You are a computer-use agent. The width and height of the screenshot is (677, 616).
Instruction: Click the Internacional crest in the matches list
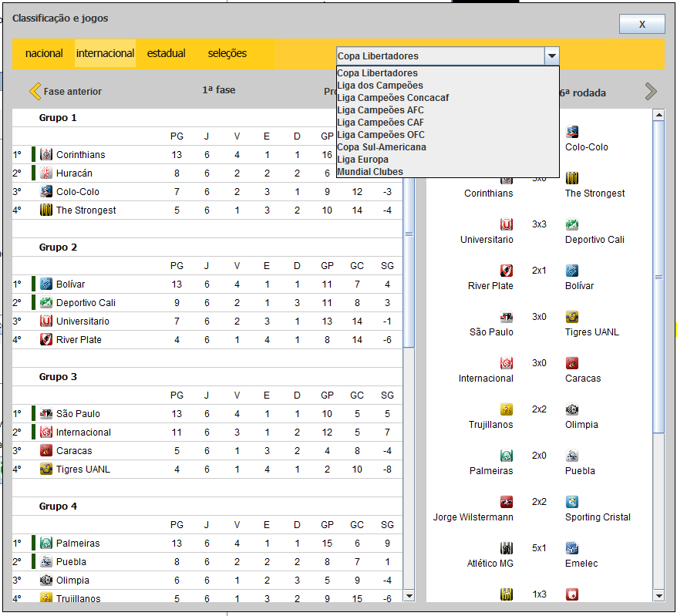(507, 362)
